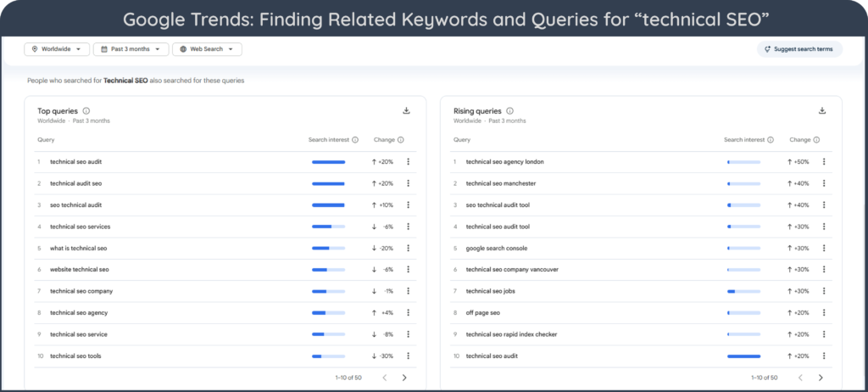This screenshot has width=868, height=392.
Task: Open more options for technical seo agency london
Action: click(824, 161)
